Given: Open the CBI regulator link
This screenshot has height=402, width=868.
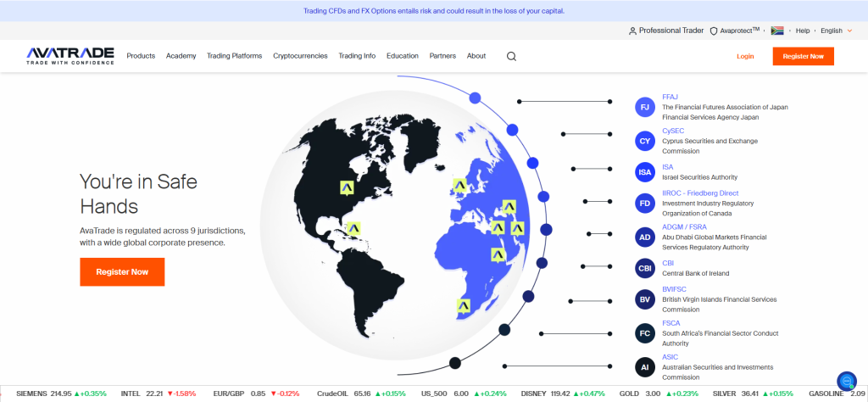Looking at the screenshot, I should [x=668, y=263].
